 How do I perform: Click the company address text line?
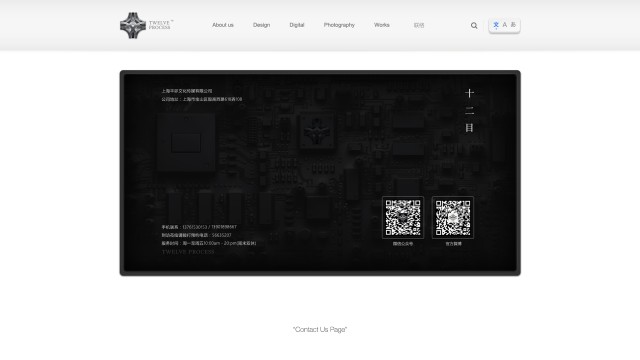[202, 99]
